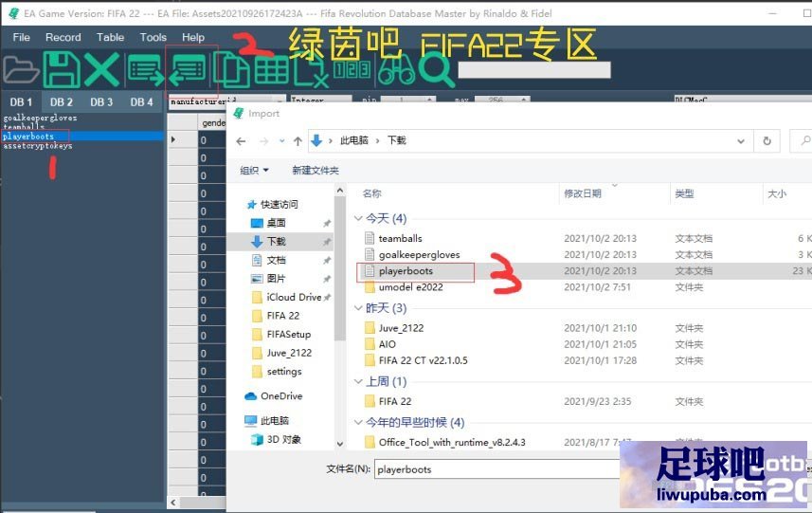Switch to the DB 4 tab
This screenshot has height=513, width=812.
click(x=141, y=102)
